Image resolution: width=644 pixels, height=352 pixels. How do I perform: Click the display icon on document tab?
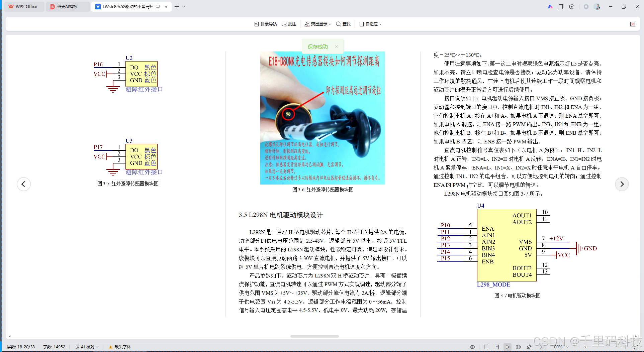point(158,7)
